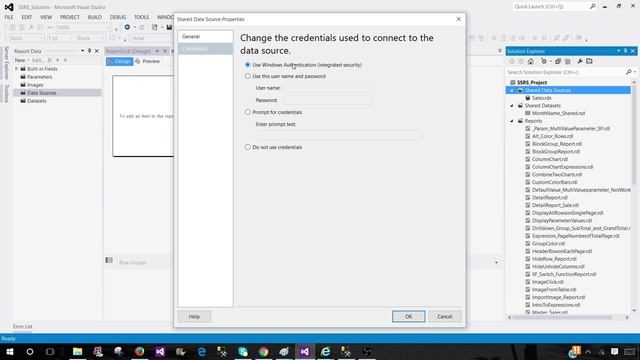640x360 pixels.
Task: Open Skype from taskbar
Action: 243,351
